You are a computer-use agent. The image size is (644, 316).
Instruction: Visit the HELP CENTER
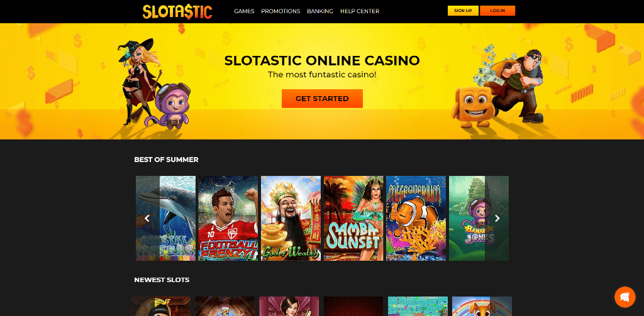pyautogui.click(x=359, y=11)
